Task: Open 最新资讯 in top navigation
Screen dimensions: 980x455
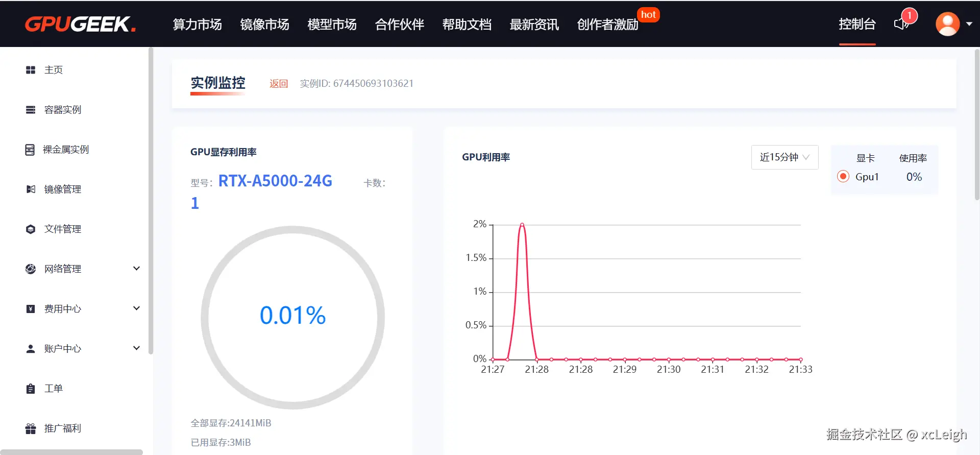Action: tap(534, 25)
